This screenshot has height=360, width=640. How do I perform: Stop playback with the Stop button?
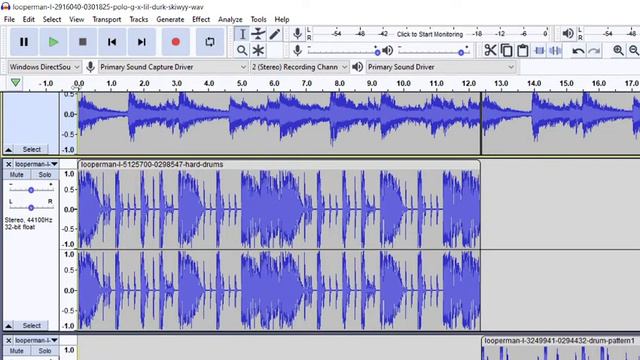tap(82, 42)
